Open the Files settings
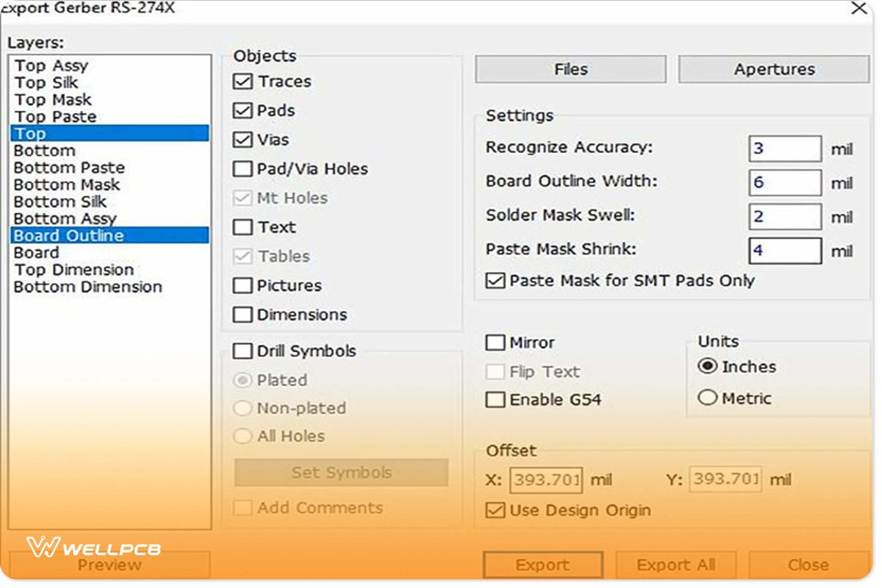This screenshot has width=882, height=588. [x=570, y=68]
